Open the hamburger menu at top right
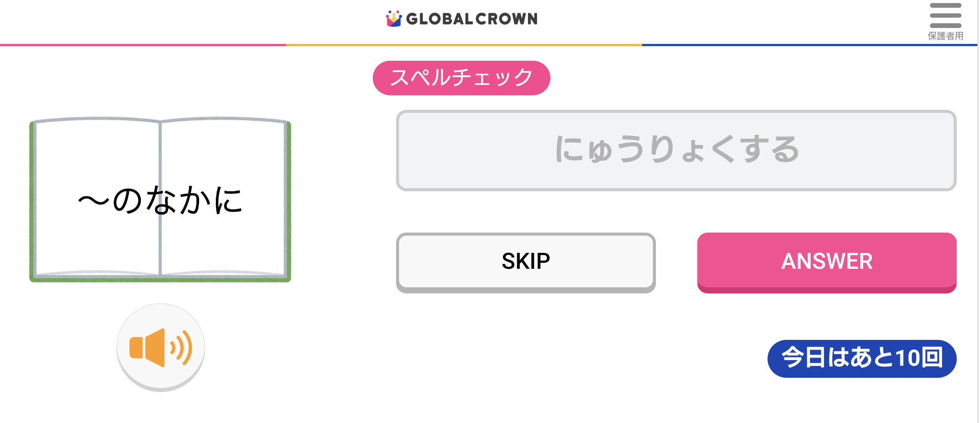The width and height of the screenshot is (980, 423). [x=945, y=15]
